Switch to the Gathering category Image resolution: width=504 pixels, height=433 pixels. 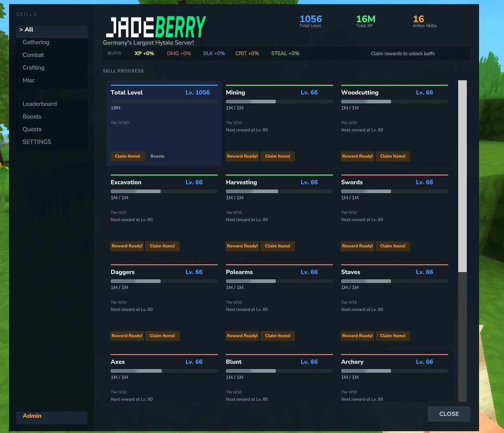(x=36, y=42)
